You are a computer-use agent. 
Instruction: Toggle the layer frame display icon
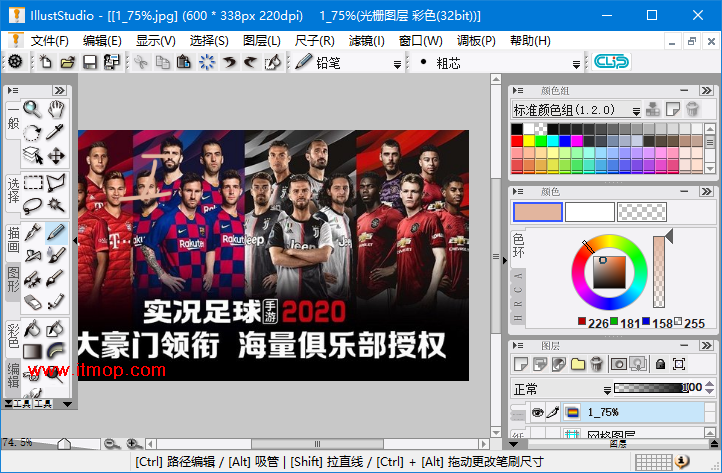point(679,364)
